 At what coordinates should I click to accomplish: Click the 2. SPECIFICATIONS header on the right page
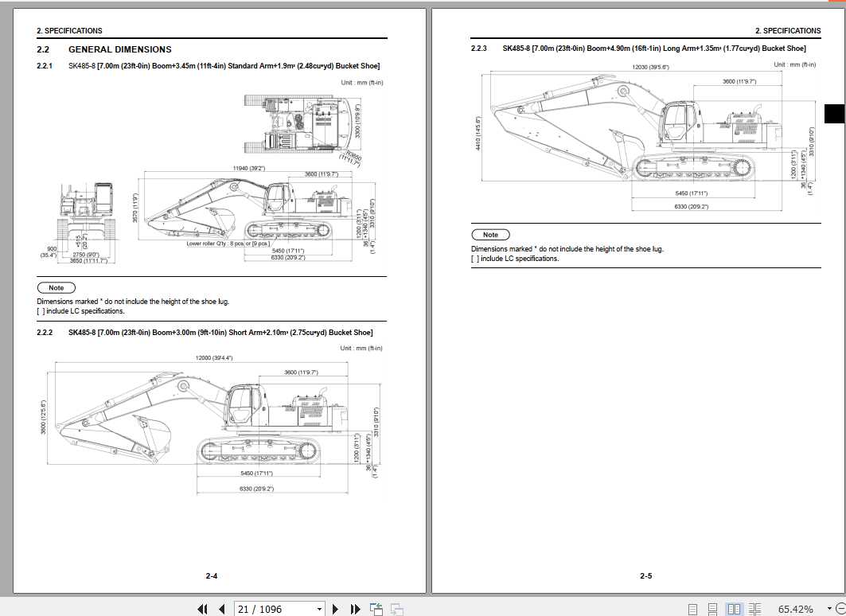[788, 31]
